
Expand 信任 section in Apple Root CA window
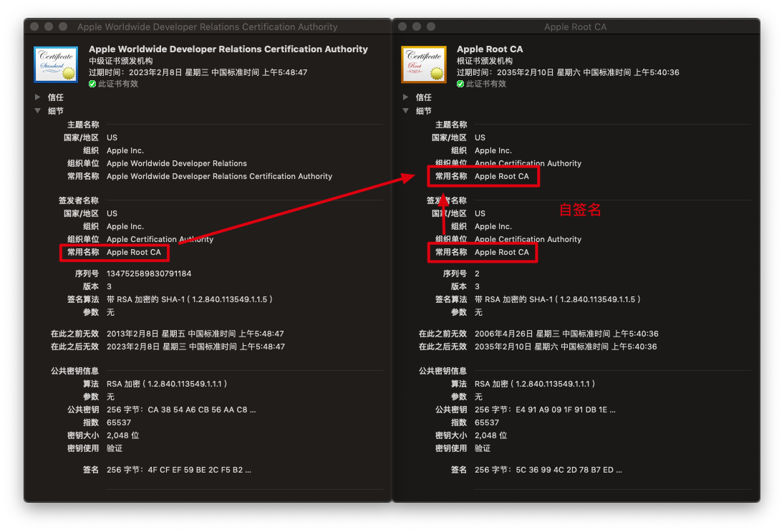tap(405, 97)
